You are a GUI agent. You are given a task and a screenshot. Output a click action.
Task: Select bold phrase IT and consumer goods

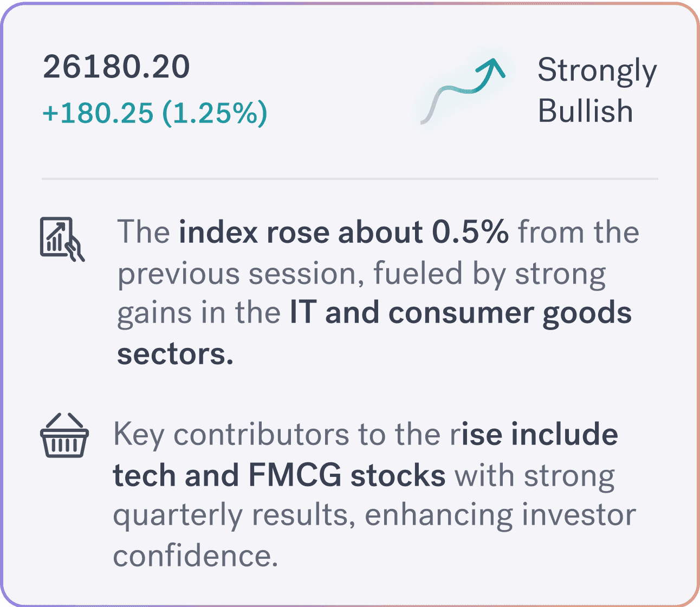tap(461, 314)
